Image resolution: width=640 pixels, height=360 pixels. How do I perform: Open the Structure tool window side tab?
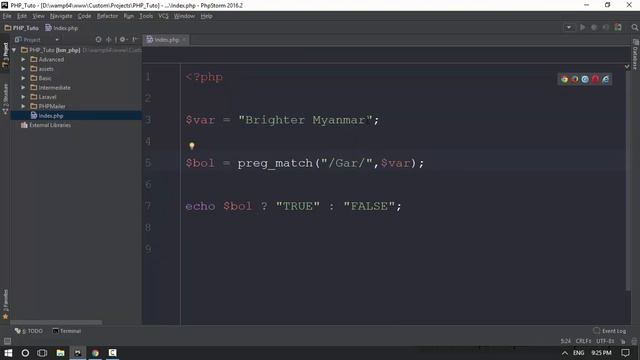(5, 98)
